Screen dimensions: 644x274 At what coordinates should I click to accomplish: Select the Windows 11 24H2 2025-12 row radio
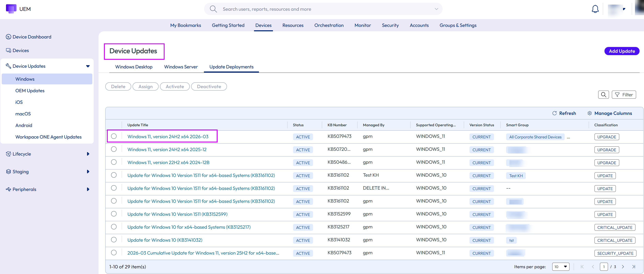click(x=114, y=149)
